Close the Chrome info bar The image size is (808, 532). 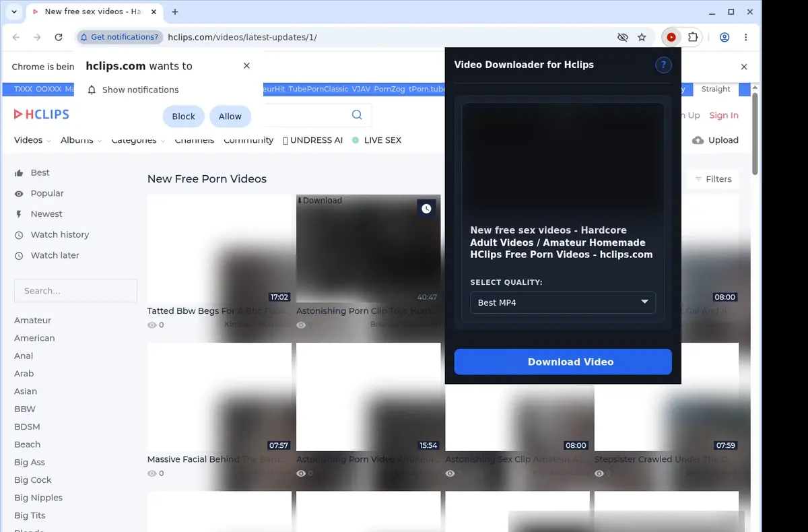point(744,67)
